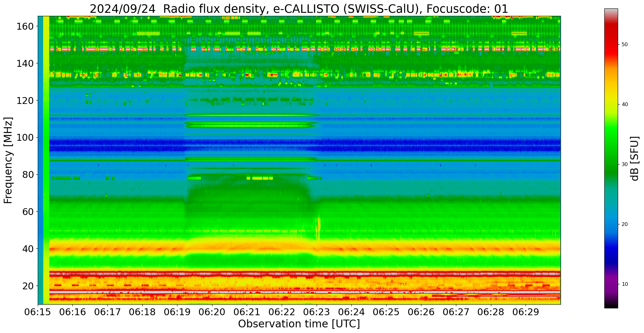
Task: Click the colorbar gradient scale
Action: (x=611, y=158)
